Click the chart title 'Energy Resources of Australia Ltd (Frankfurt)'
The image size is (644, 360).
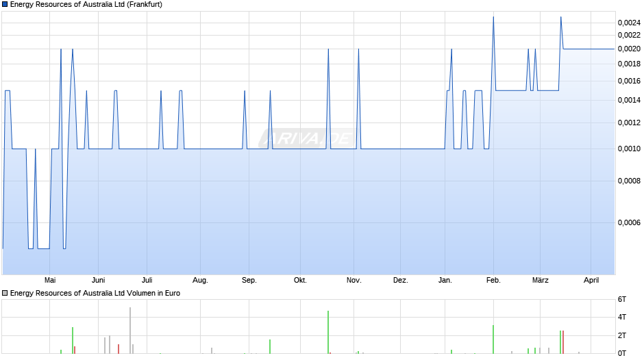tap(86, 5)
